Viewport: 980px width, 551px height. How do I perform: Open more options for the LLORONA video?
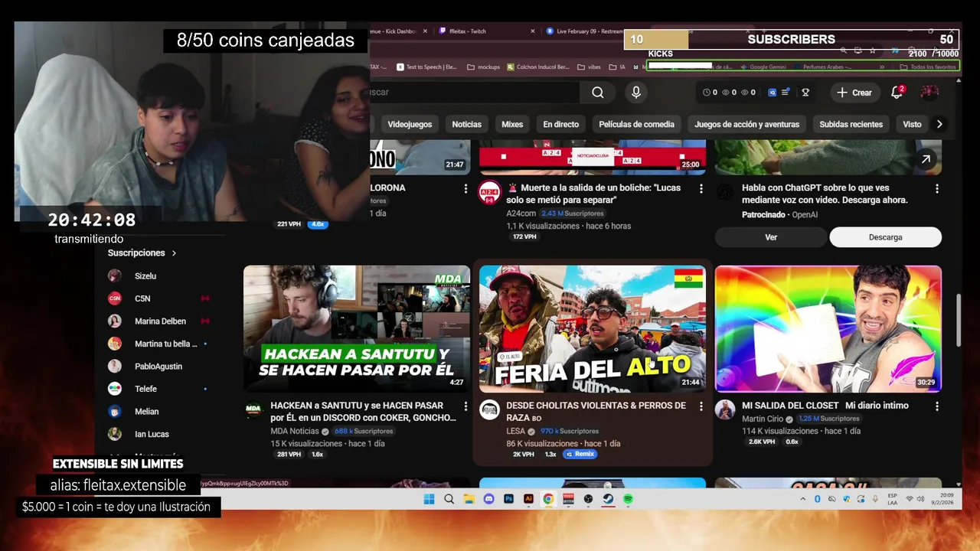465,188
